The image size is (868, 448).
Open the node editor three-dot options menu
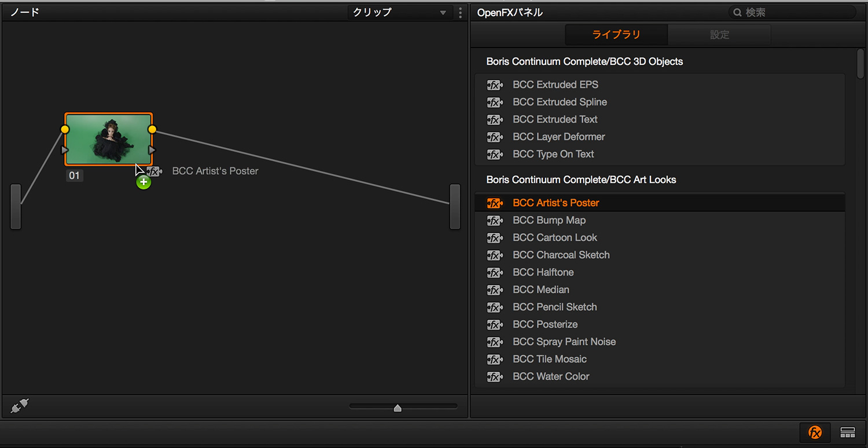point(460,12)
